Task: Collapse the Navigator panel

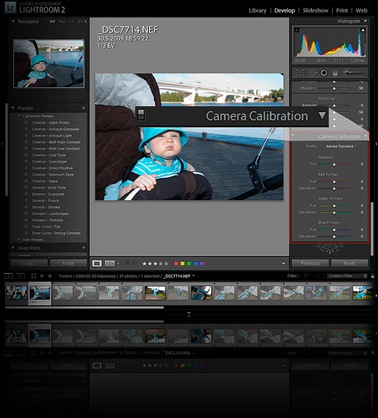Action: (x=13, y=21)
